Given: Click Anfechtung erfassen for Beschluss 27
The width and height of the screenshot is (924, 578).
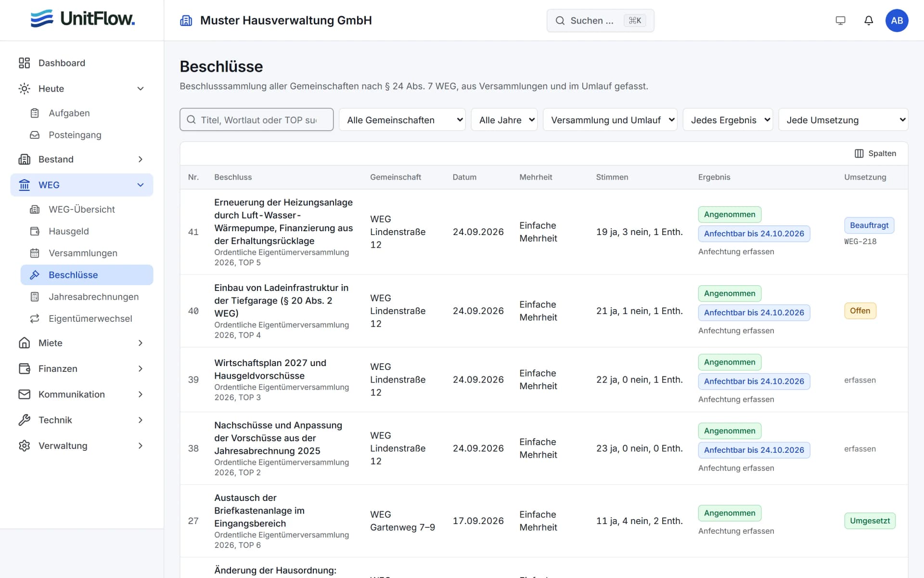Looking at the screenshot, I should [736, 531].
